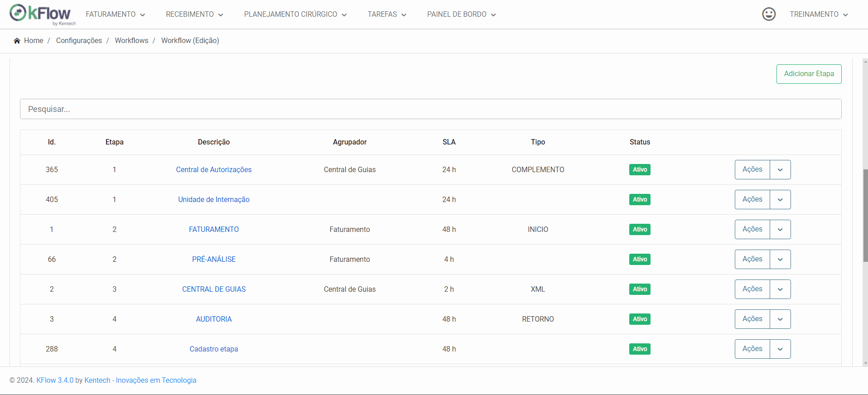Click the COMPLEMENTO type cell
Viewport: 868px width, 395px height.
point(538,170)
